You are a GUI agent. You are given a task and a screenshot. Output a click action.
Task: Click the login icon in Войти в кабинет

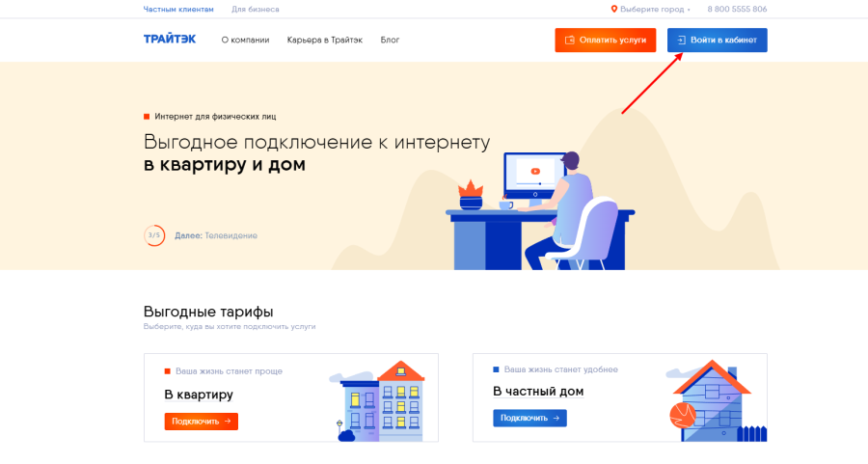pyautogui.click(x=682, y=40)
